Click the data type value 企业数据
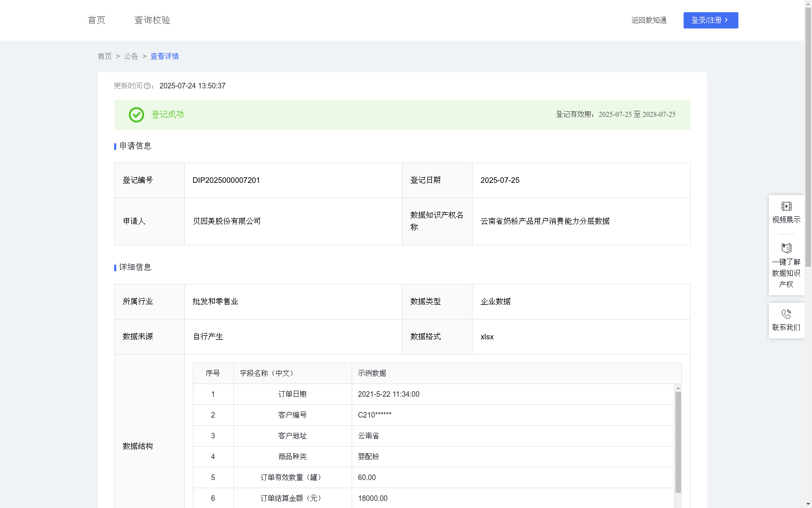The width and height of the screenshot is (812, 508). point(496,301)
